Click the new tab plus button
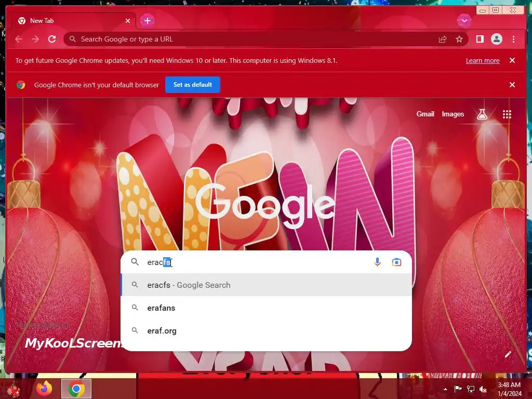 (x=147, y=21)
